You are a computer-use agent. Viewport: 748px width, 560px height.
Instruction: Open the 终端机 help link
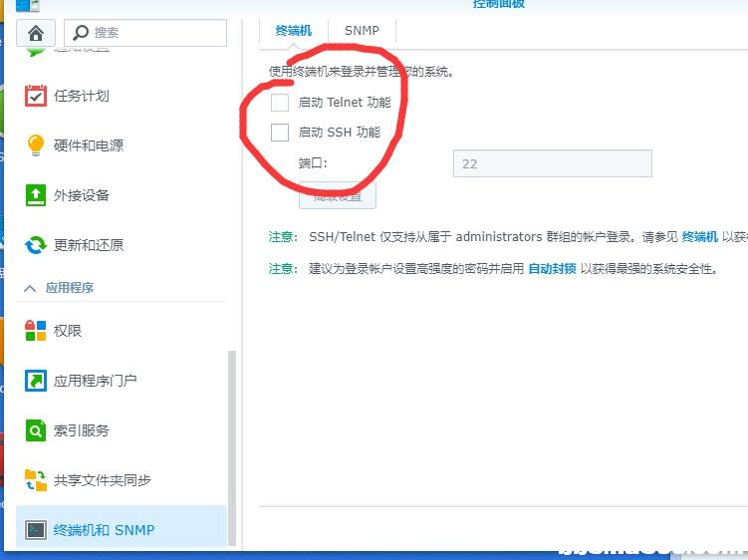700,237
